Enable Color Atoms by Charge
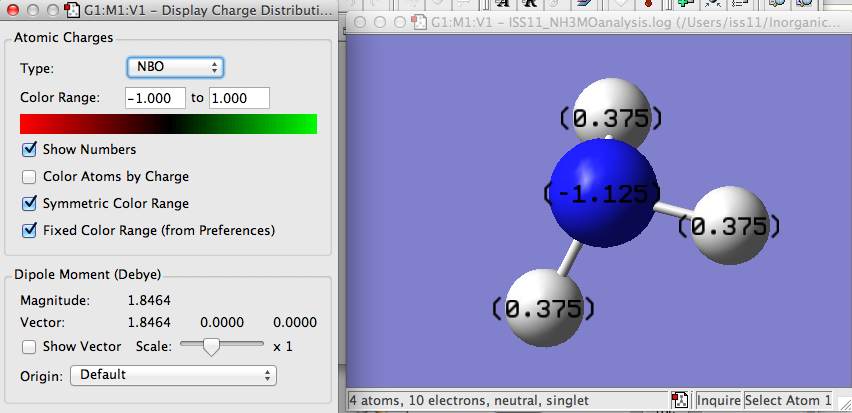 pyautogui.click(x=29, y=177)
